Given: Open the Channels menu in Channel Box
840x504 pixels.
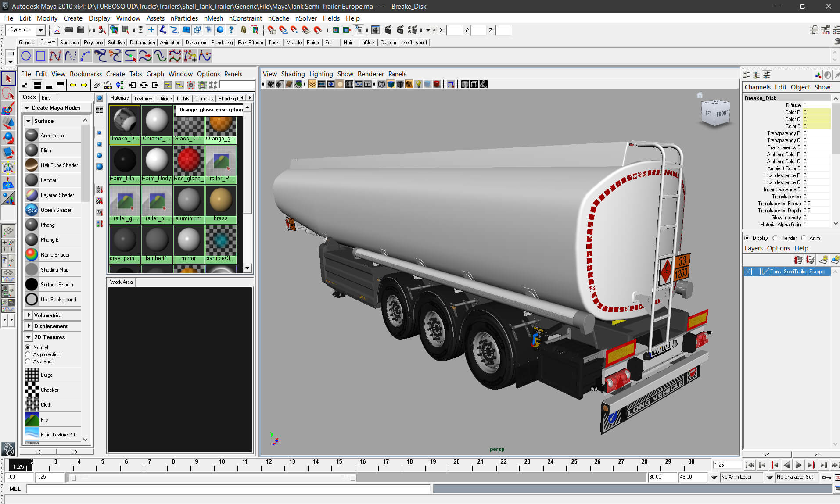Looking at the screenshot, I should click(757, 87).
